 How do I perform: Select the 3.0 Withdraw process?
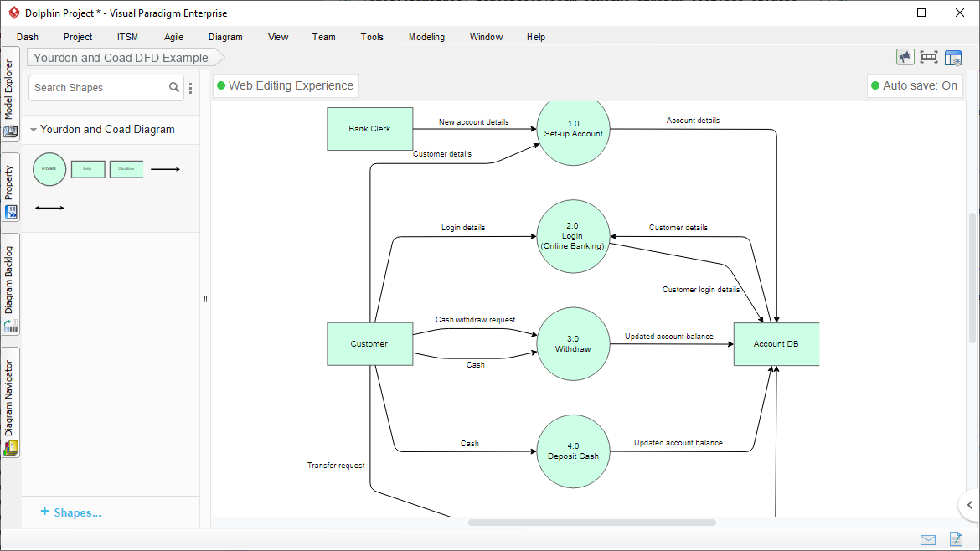pos(573,343)
